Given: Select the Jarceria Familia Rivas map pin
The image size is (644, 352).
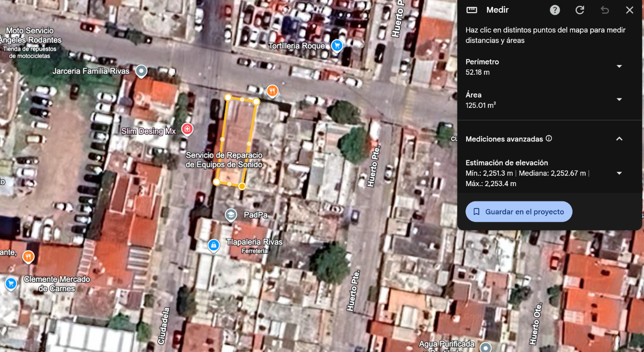Looking at the screenshot, I should click(141, 71).
